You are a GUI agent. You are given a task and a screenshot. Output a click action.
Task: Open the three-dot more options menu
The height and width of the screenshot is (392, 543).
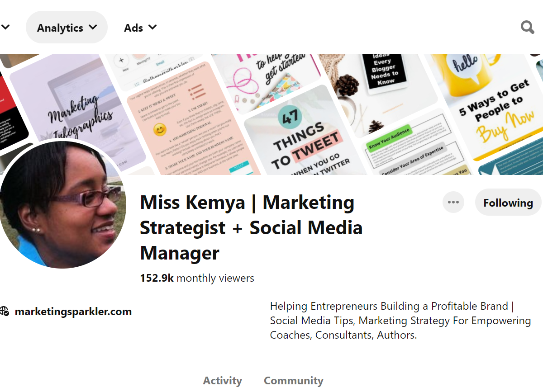click(453, 202)
